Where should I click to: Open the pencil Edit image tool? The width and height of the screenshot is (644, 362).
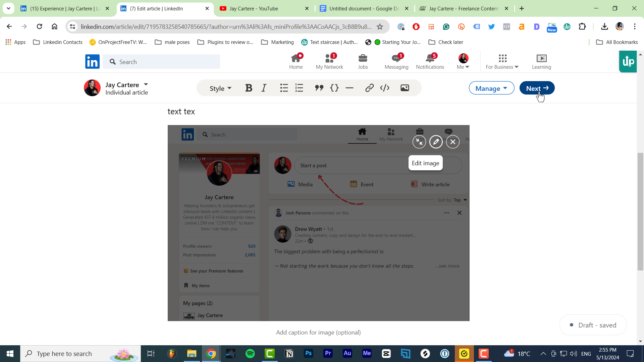(x=436, y=142)
